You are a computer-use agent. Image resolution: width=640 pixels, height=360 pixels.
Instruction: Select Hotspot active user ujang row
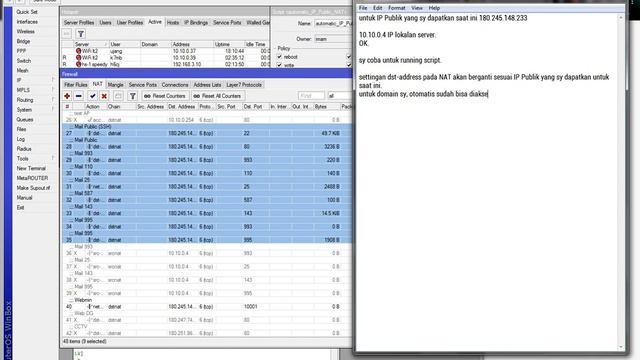166,51
